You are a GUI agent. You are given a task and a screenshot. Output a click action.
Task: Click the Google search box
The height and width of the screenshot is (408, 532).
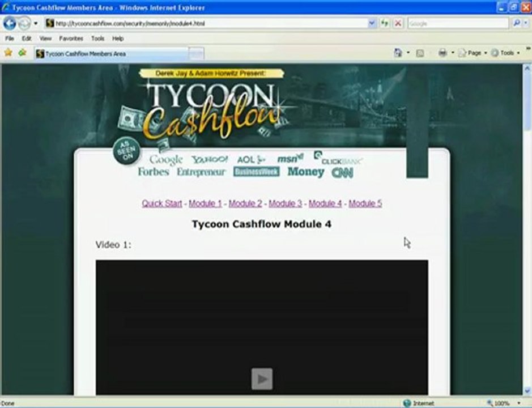[458, 23]
